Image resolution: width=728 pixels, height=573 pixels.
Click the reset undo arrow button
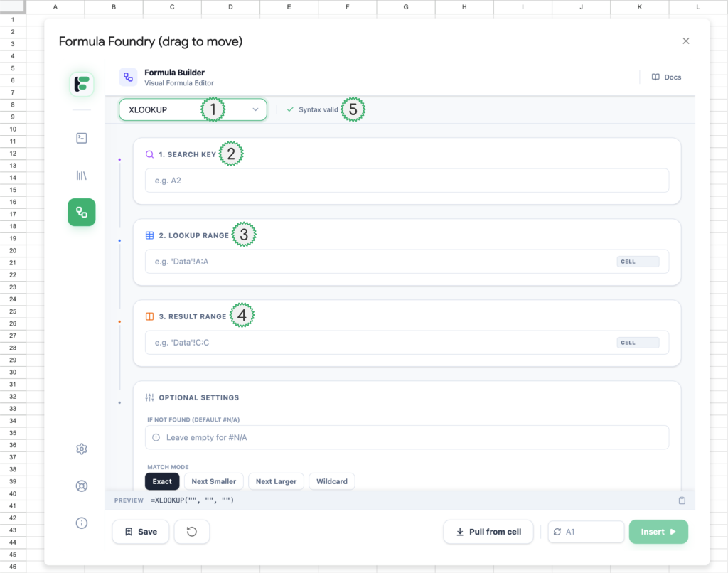coord(191,532)
